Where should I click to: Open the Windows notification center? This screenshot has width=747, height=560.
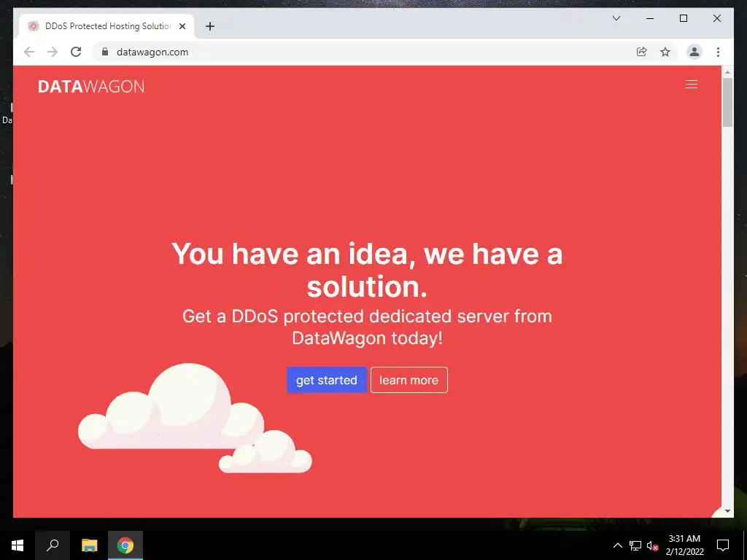723,545
